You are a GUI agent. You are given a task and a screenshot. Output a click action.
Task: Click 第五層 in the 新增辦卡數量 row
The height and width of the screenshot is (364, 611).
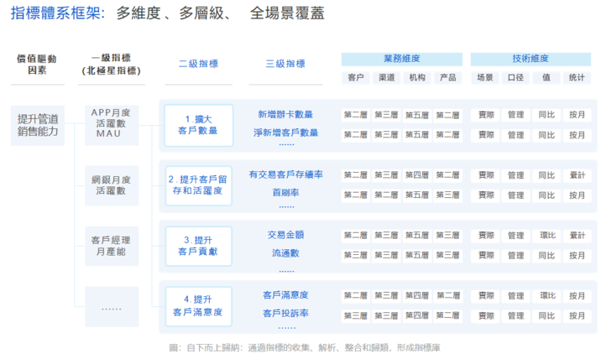417,115
